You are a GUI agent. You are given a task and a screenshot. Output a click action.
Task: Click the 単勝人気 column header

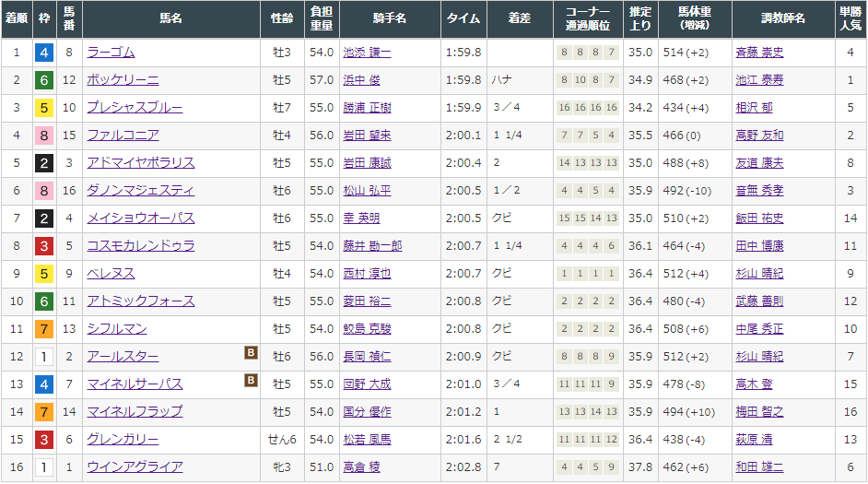(850, 18)
